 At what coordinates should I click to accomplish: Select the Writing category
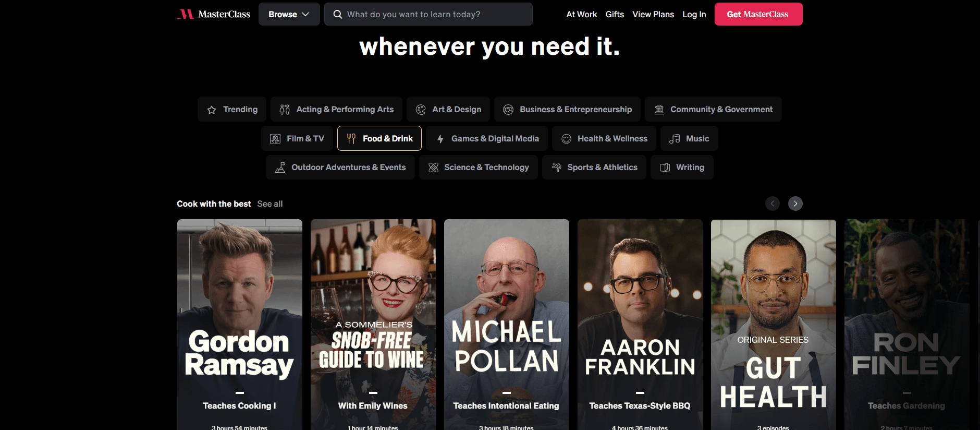(x=682, y=167)
